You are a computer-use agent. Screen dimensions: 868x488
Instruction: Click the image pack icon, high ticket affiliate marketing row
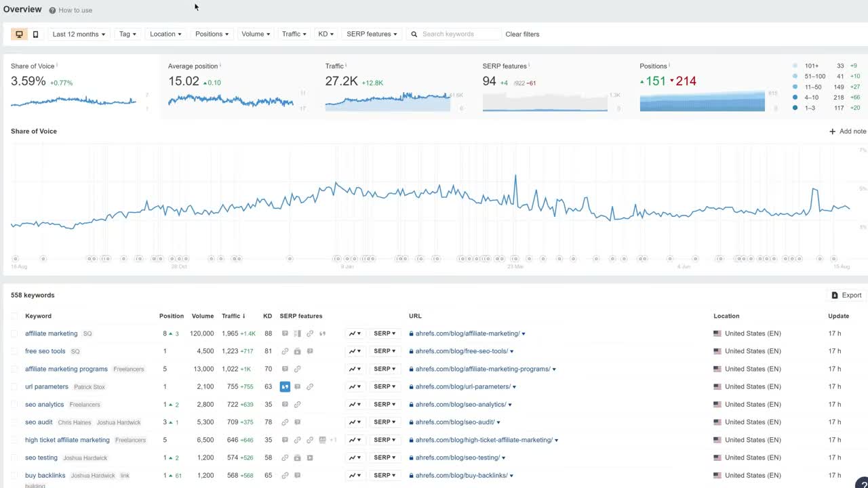point(322,440)
